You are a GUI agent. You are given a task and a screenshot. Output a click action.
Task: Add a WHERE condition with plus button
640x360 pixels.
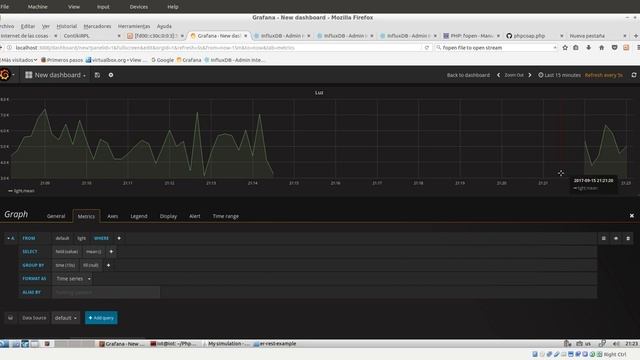point(119,238)
